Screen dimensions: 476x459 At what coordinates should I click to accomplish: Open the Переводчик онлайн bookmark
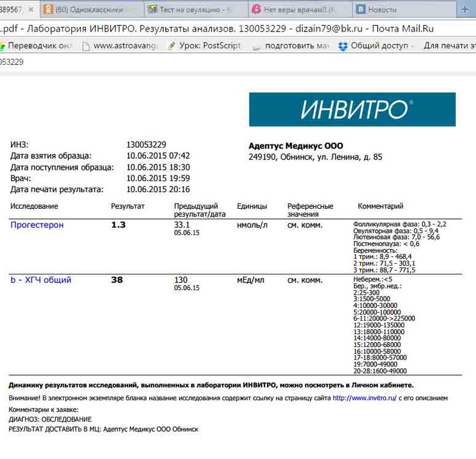pos(36,46)
